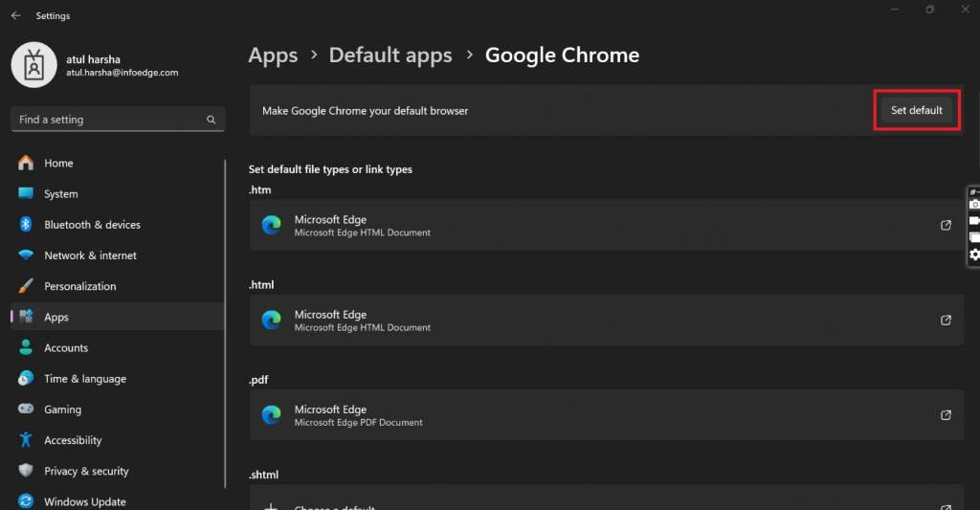The image size is (980, 510).
Task: Click the open-external icon in the .pdf row
Action: [x=946, y=415]
